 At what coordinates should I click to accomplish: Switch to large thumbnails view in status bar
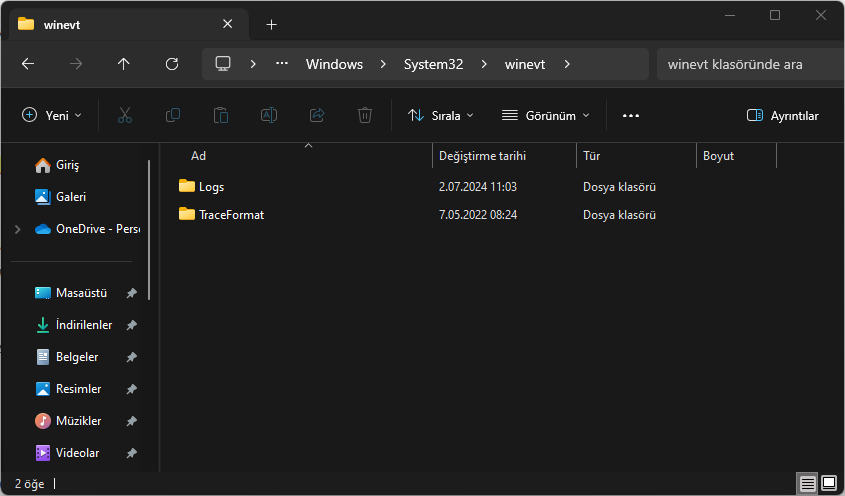829,483
